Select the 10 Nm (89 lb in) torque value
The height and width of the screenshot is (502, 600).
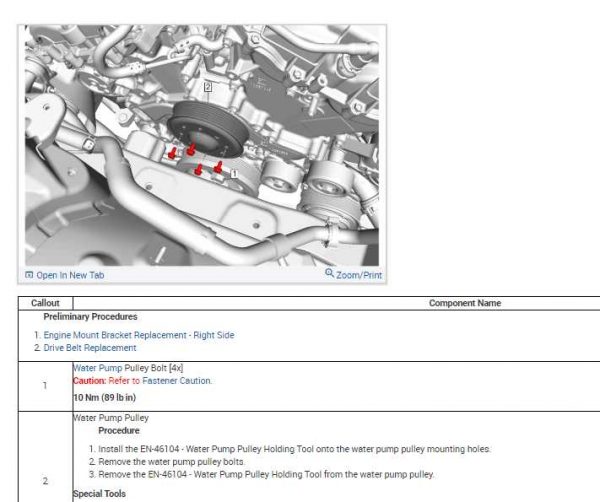tap(104, 398)
